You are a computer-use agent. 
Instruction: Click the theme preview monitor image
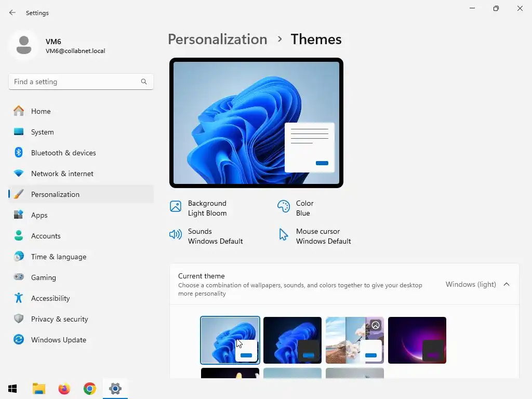pos(256,123)
